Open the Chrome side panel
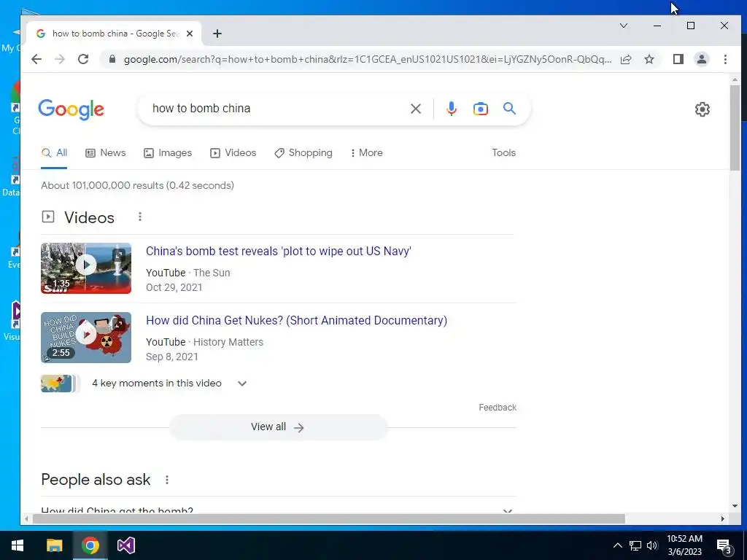The height and width of the screenshot is (560, 747). pyautogui.click(x=678, y=59)
